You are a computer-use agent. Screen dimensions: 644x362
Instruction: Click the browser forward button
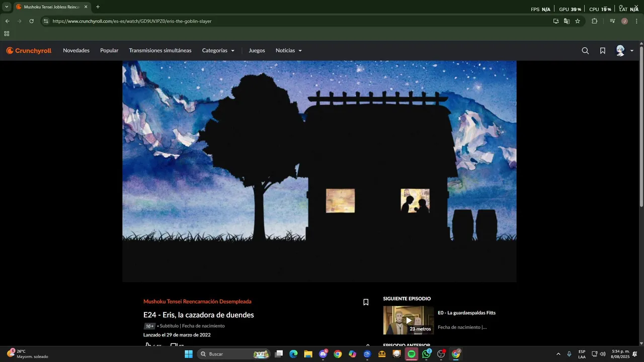pyautogui.click(x=19, y=21)
